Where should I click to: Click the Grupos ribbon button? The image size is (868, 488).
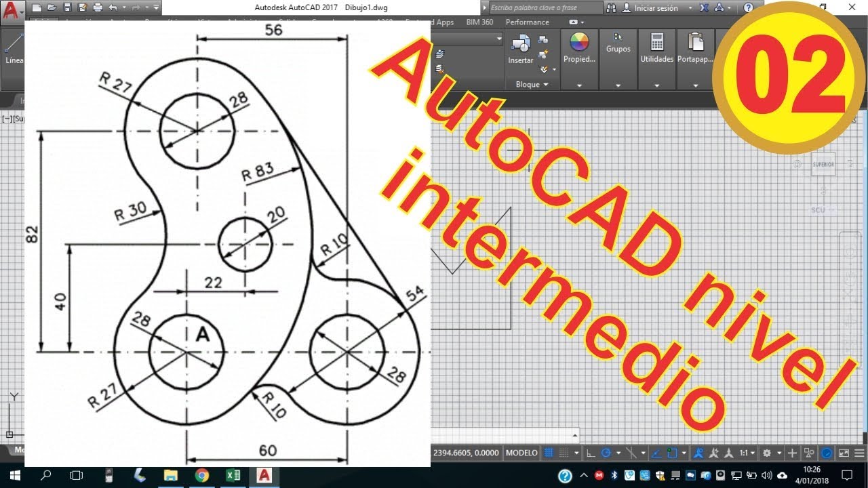click(618, 43)
